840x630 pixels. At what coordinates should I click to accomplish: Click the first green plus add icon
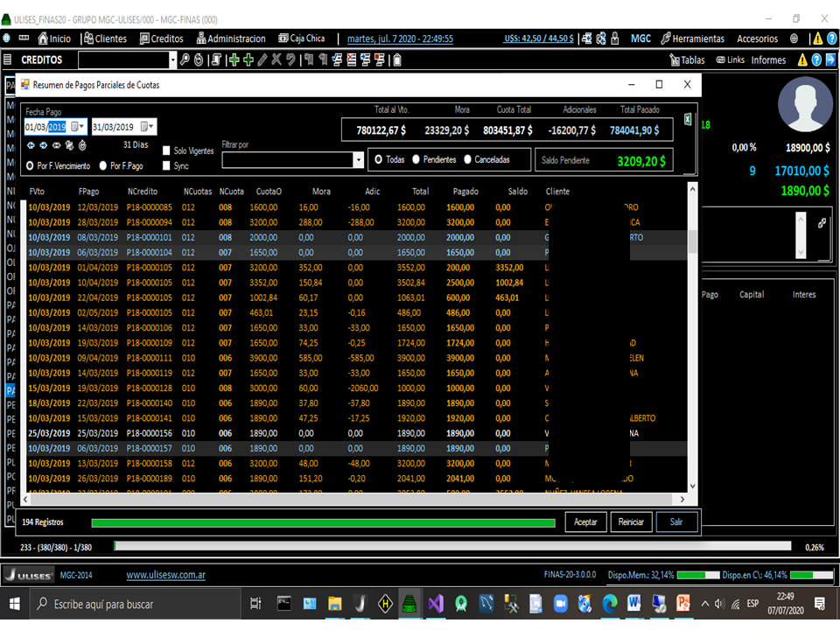point(234,60)
